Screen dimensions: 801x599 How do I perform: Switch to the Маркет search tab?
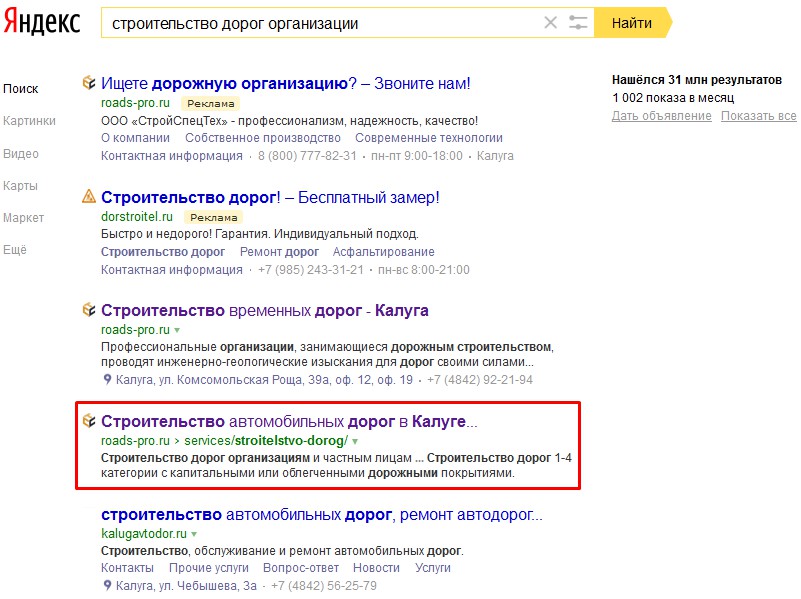pos(23,218)
